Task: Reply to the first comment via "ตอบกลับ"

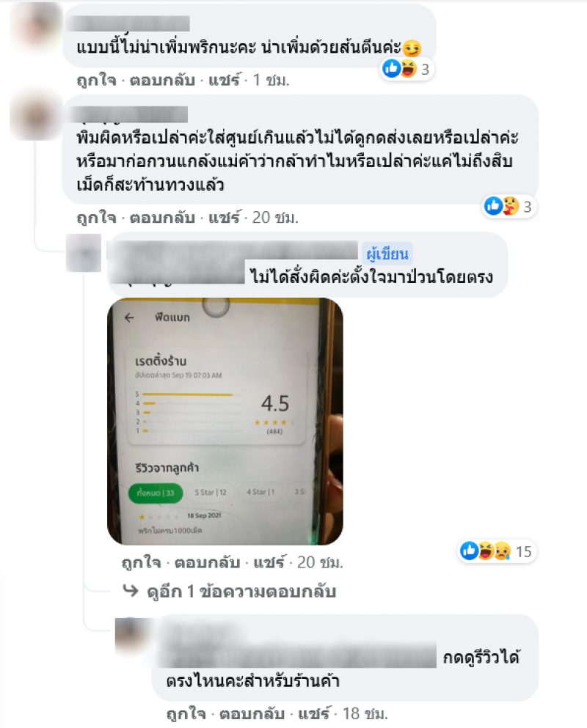Action: pyautogui.click(x=162, y=81)
